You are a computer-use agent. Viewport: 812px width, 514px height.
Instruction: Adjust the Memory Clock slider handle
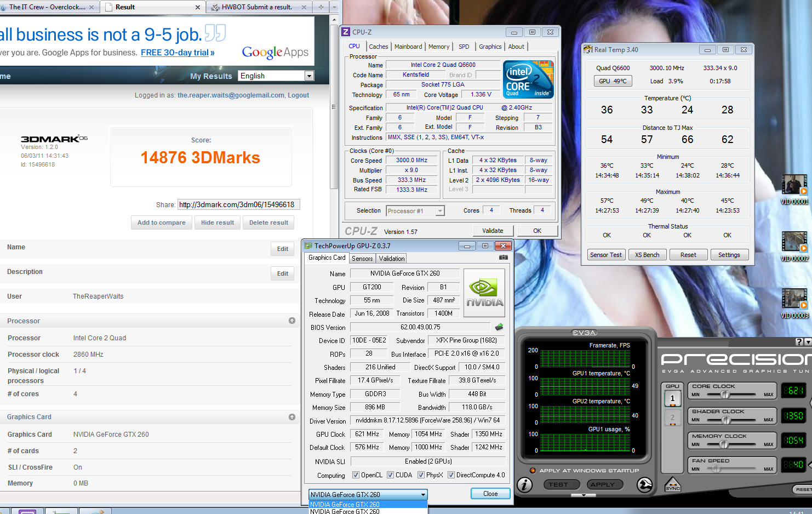click(x=724, y=444)
